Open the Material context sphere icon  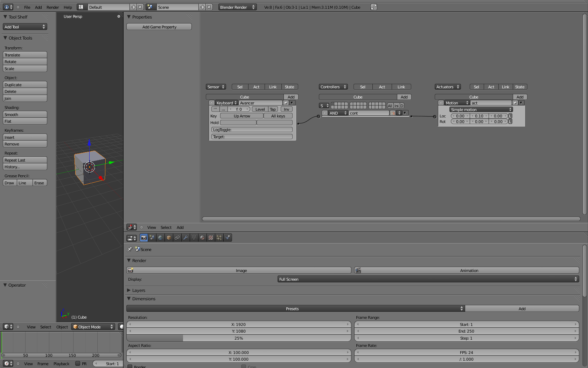(x=202, y=238)
